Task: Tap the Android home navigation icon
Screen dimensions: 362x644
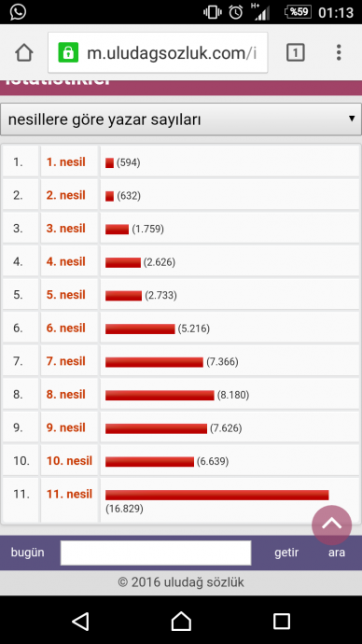Action: click(181, 621)
